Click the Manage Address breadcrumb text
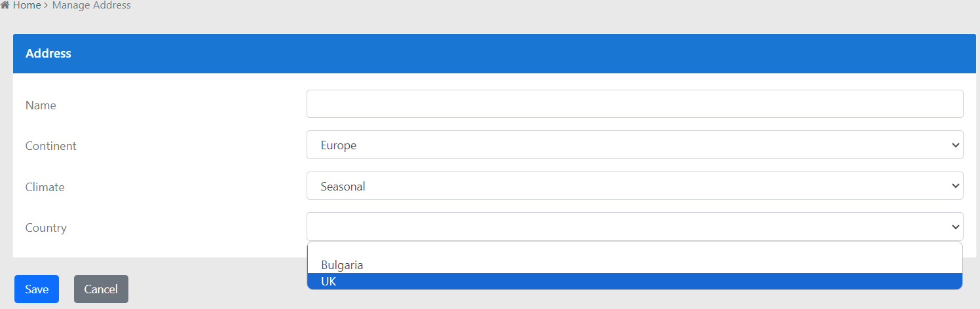Viewport: 980px width, 309px height. 91,5
